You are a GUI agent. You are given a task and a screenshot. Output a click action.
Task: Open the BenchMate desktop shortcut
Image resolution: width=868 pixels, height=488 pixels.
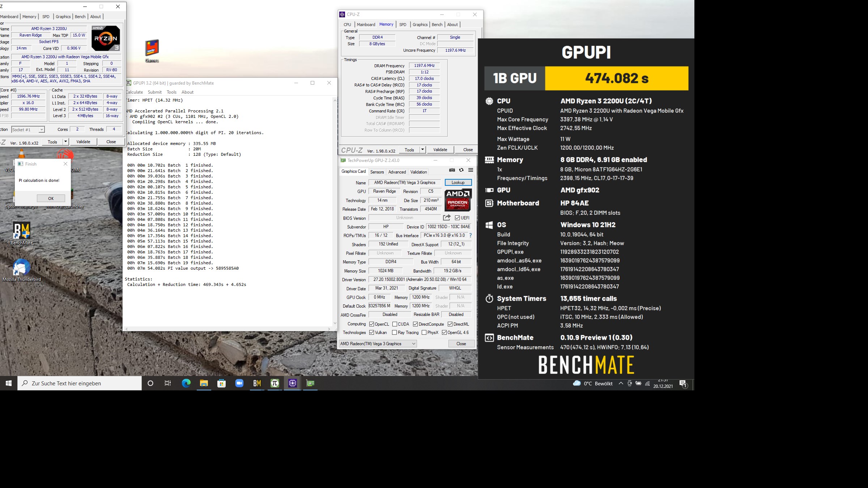(22, 234)
